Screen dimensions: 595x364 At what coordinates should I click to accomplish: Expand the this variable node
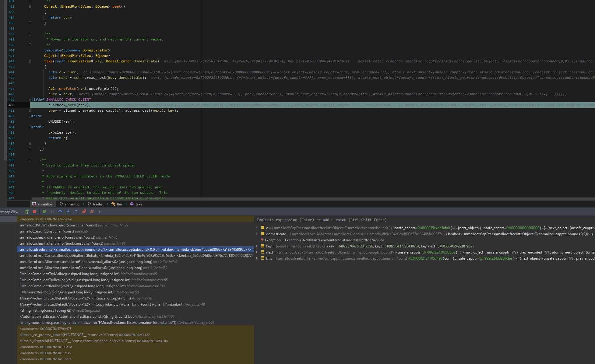pyautogui.click(x=256, y=258)
